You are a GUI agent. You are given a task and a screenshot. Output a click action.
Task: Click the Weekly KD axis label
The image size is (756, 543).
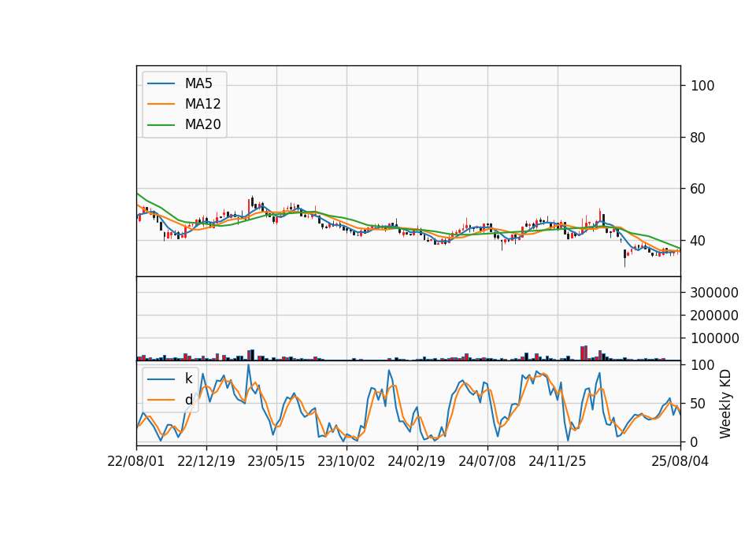pos(724,404)
